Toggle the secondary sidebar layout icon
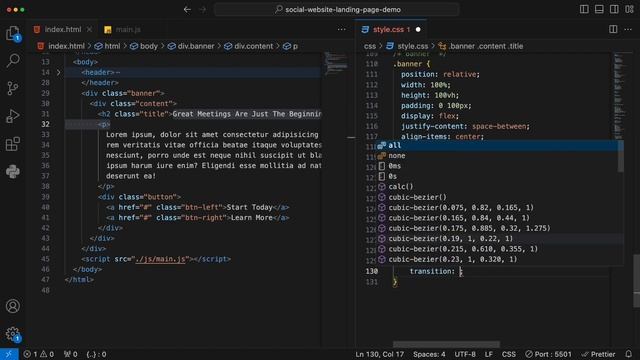 (614, 9)
